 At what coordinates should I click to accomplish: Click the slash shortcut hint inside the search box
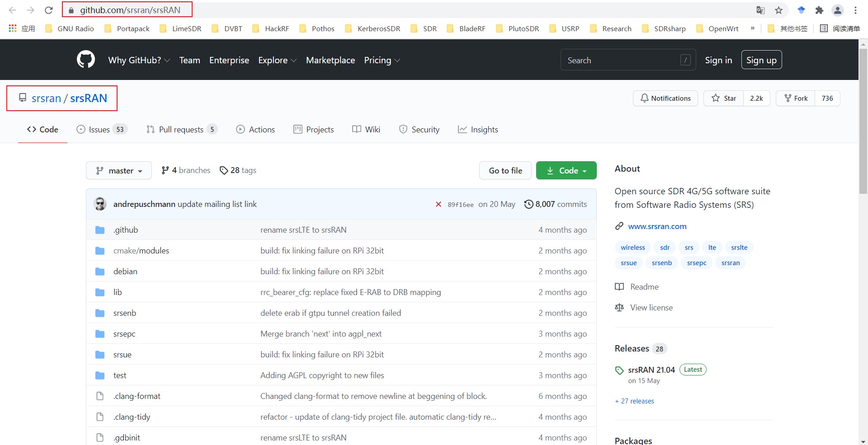pos(685,60)
